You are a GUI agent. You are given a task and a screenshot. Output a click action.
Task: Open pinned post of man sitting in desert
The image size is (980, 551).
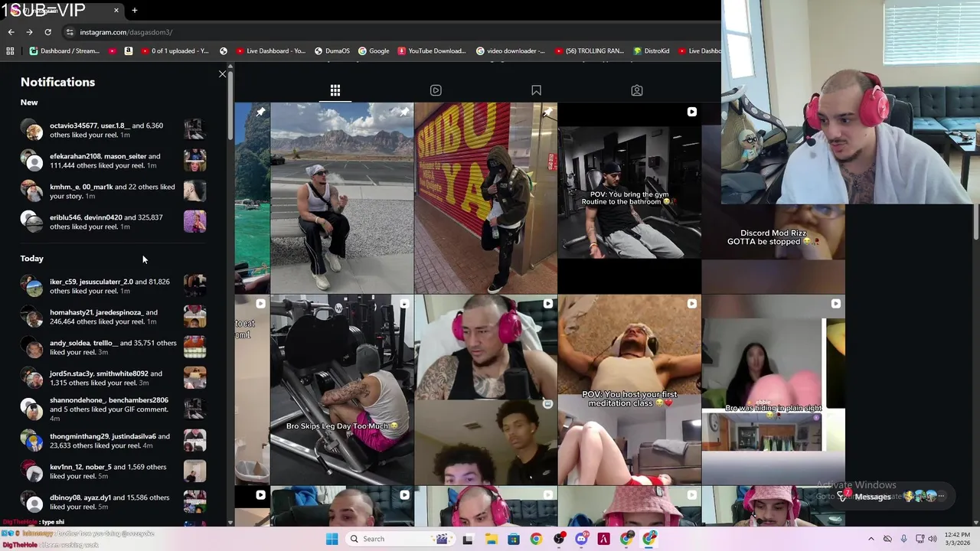pos(341,198)
